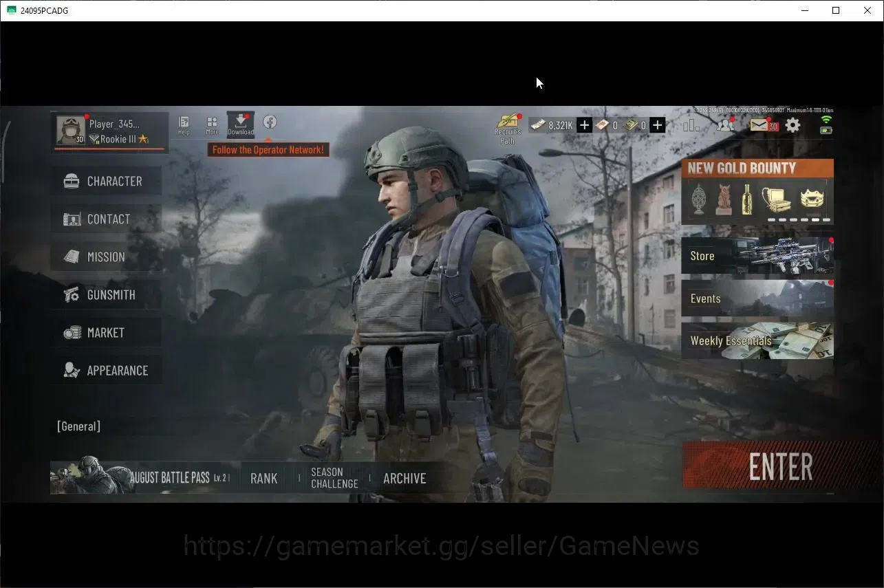Select the golden bottle bounty item

click(747, 199)
